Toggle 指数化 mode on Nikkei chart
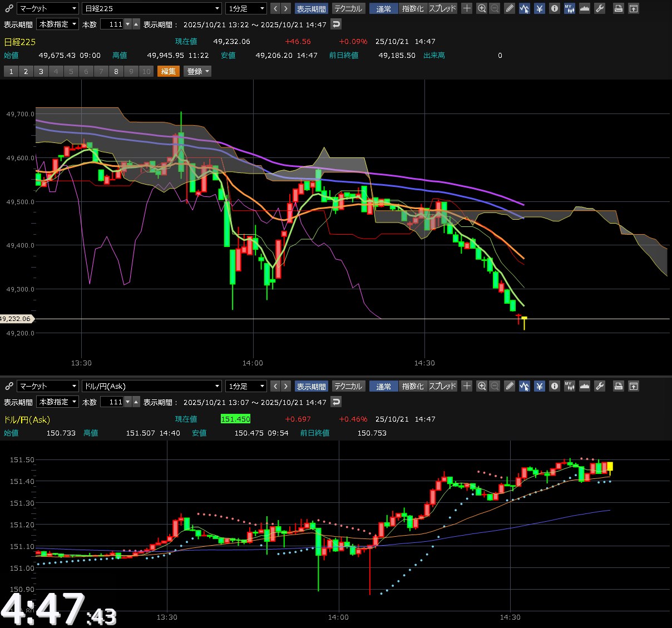Viewport: 672px width, 628px height. point(412,8)
